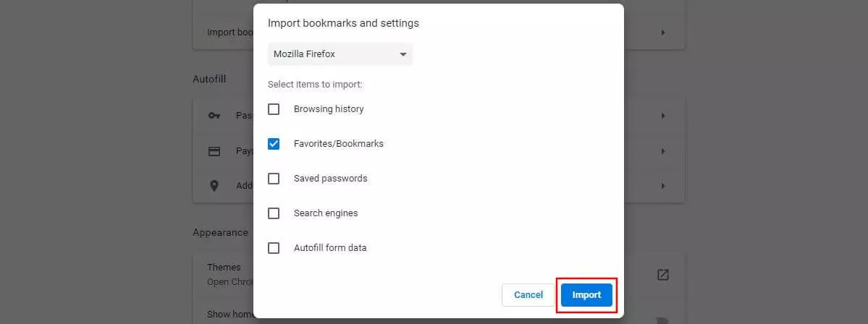Click the location pin addresses icon

[214, 186]
